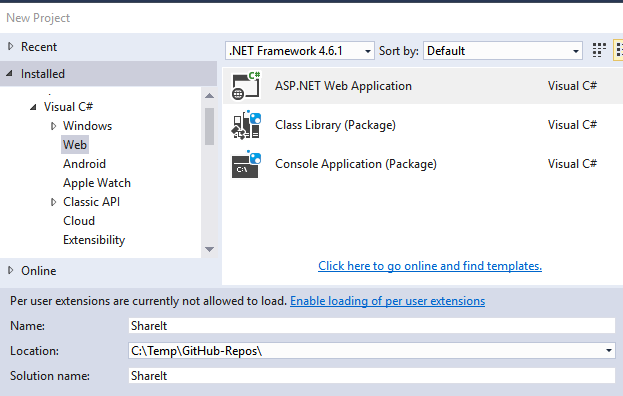Viewport: 623px width, 396px height.
Task: Expand the Windows tree node
Action: [x=53, y=126]
